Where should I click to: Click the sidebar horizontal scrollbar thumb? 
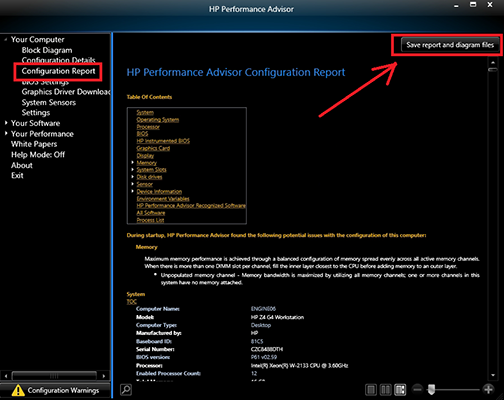coord(54,376)
